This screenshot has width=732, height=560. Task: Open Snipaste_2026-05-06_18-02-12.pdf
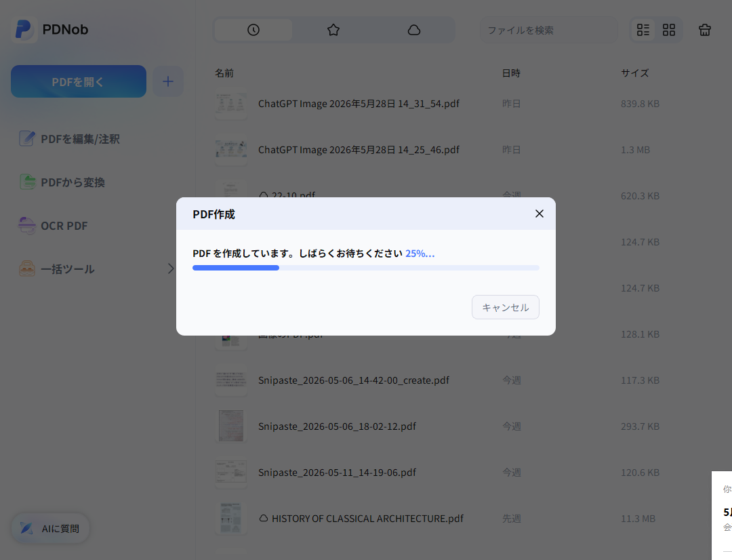337,426
